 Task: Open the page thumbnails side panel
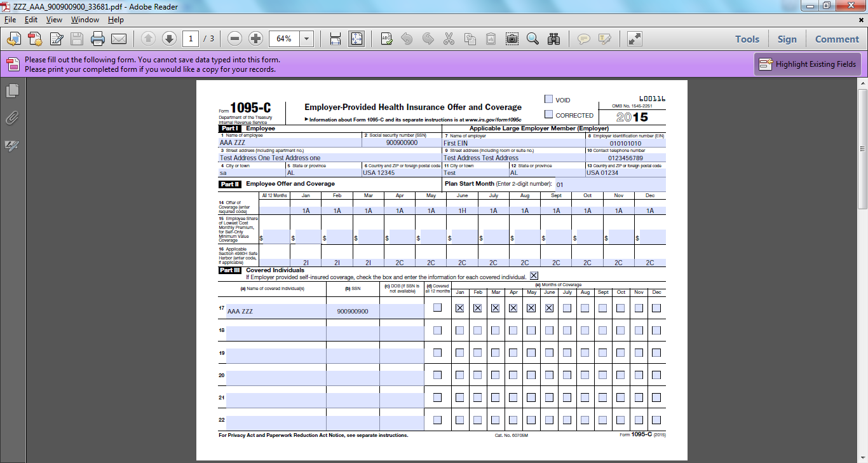[12, 91]
